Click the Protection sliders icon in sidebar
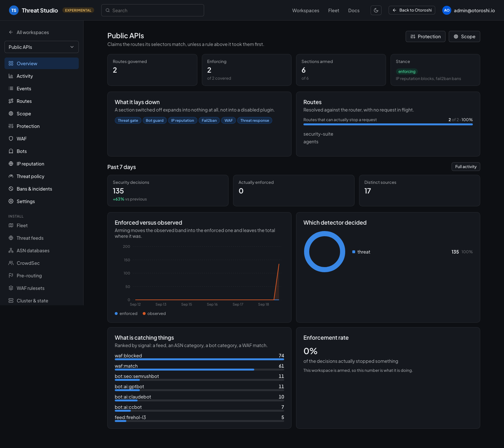The width and height of the screenshot is (504, 448). [x=11, y=126]
